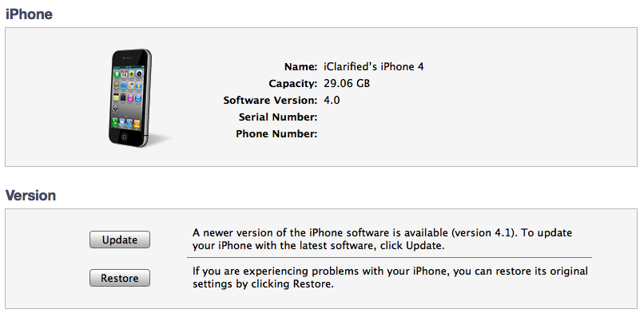Click the Update button

(x=120, y=240)
